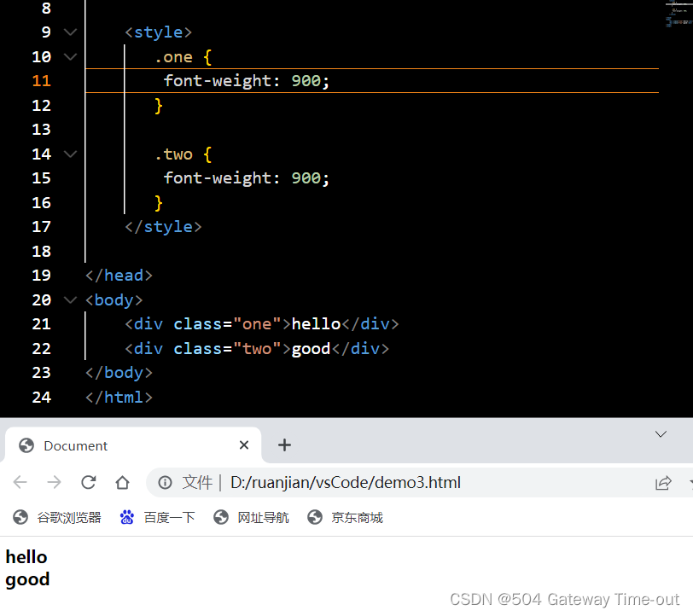Click the </head> tag on line 19
Screen dimensions: 693x616
[x=119, y=276]
